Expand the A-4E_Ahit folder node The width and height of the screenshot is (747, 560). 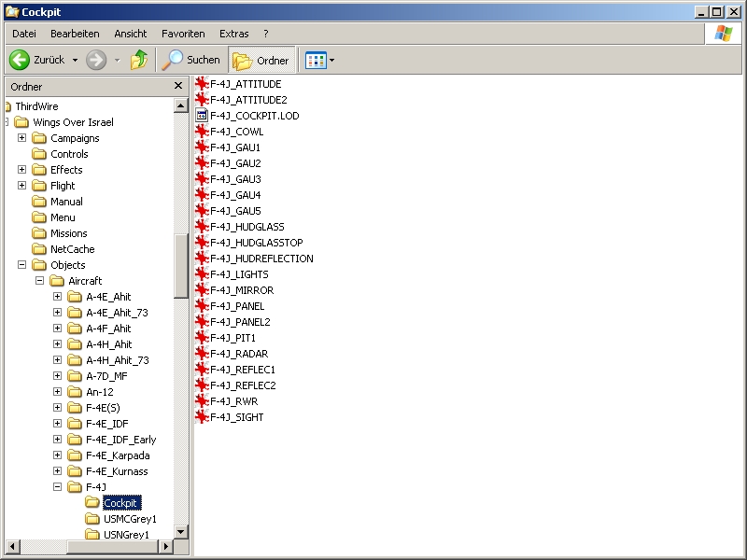coord(57,296)
